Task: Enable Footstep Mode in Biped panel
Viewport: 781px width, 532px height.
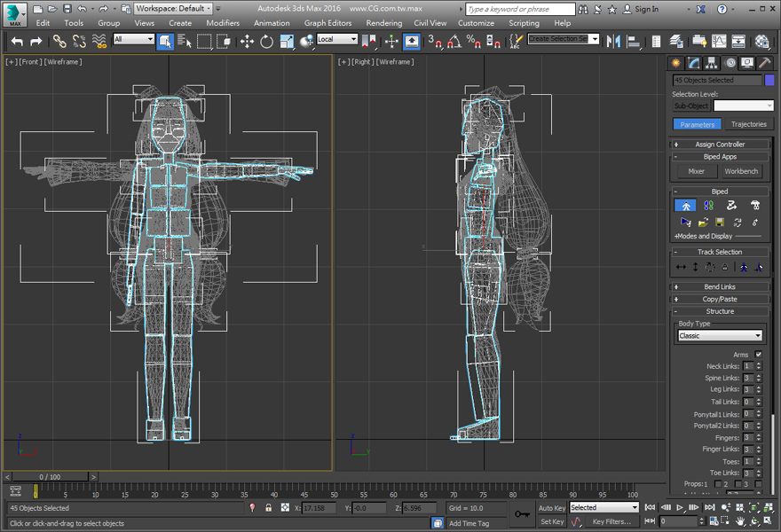Action: pos(708,205)
